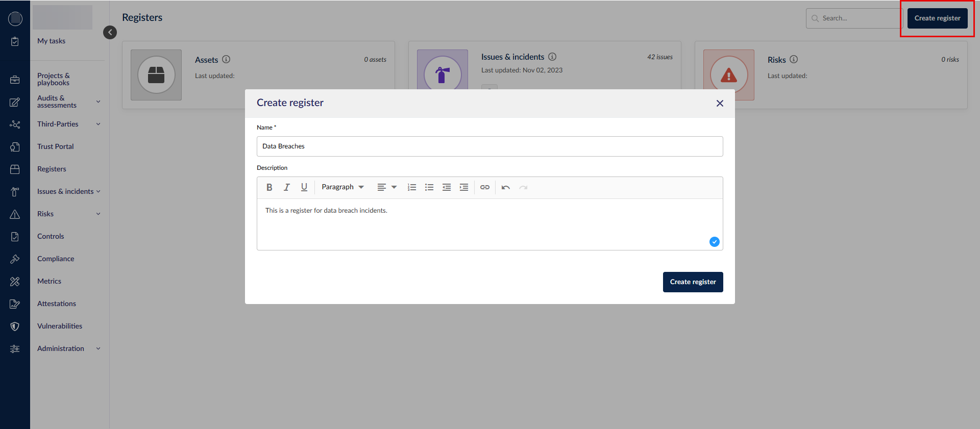
Task: Decrease indent in description editor
Action: click(x=447, y=187)
